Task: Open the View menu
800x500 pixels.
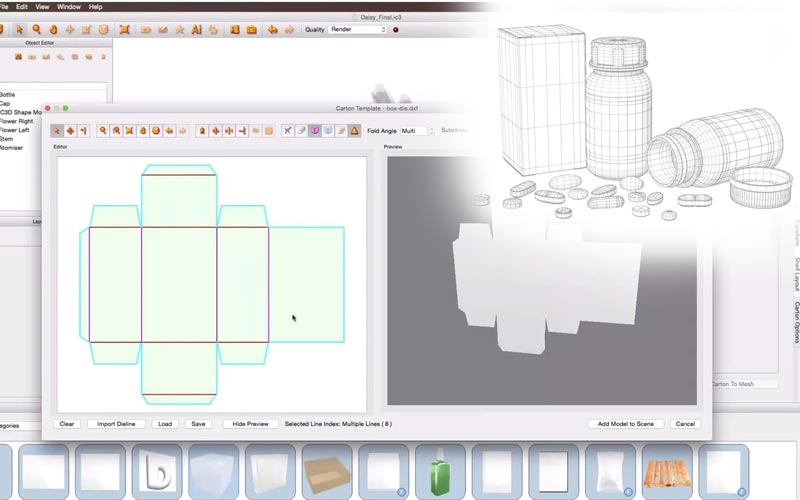Action: 42,7
